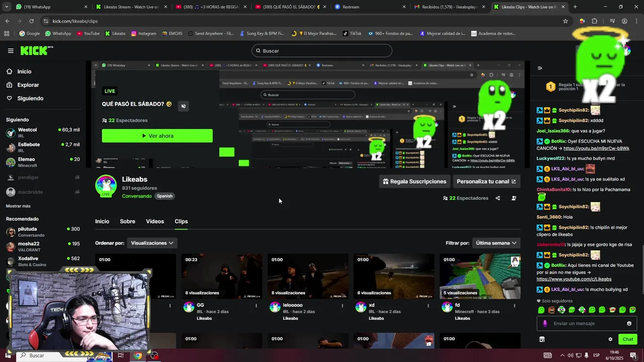The height and width of the screenshot is (362, 644).
Task: Switch to the WhatsApp browser tab
Action: coord(50,7)
